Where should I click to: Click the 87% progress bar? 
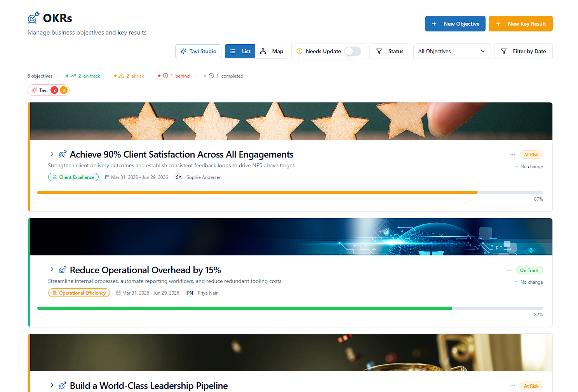[290, 193]
